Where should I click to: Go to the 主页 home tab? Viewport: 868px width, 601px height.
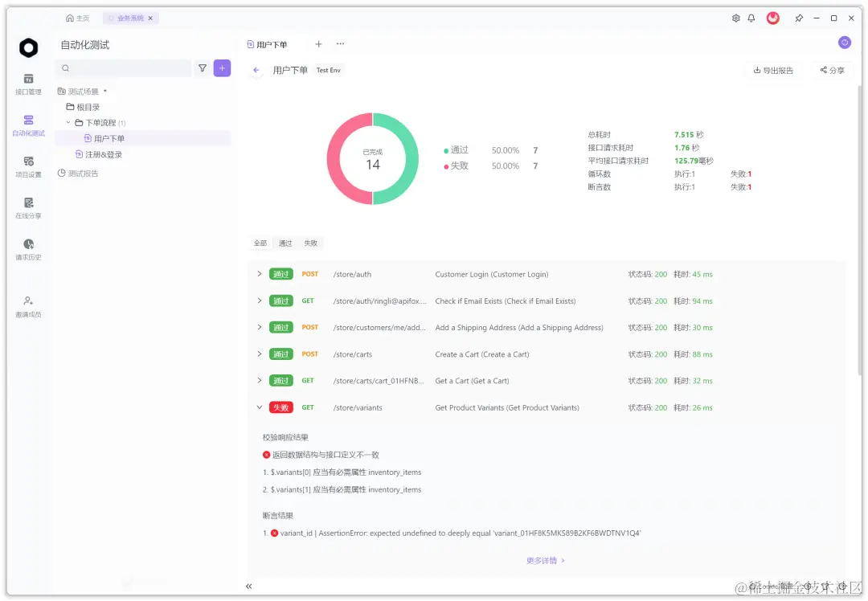(77, 18)
